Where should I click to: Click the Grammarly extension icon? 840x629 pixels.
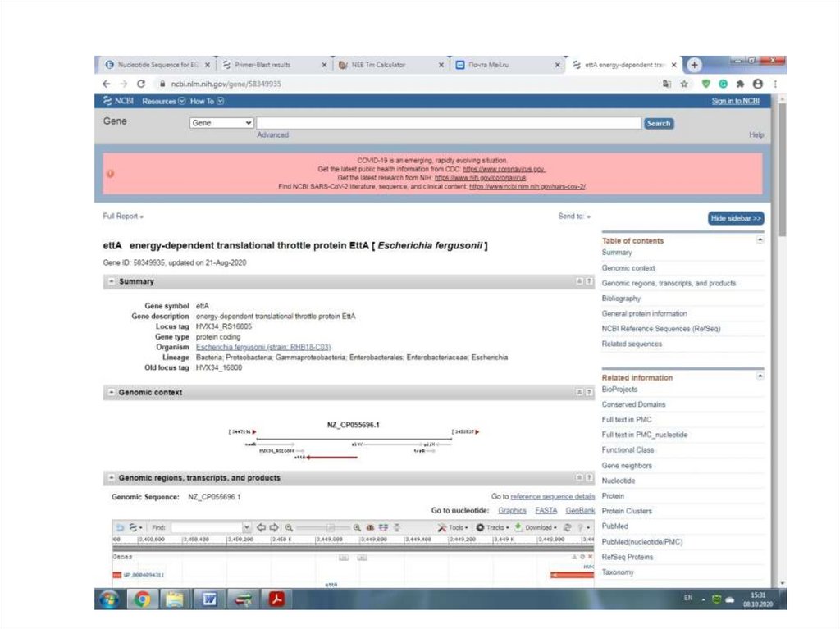coord(724,84)
